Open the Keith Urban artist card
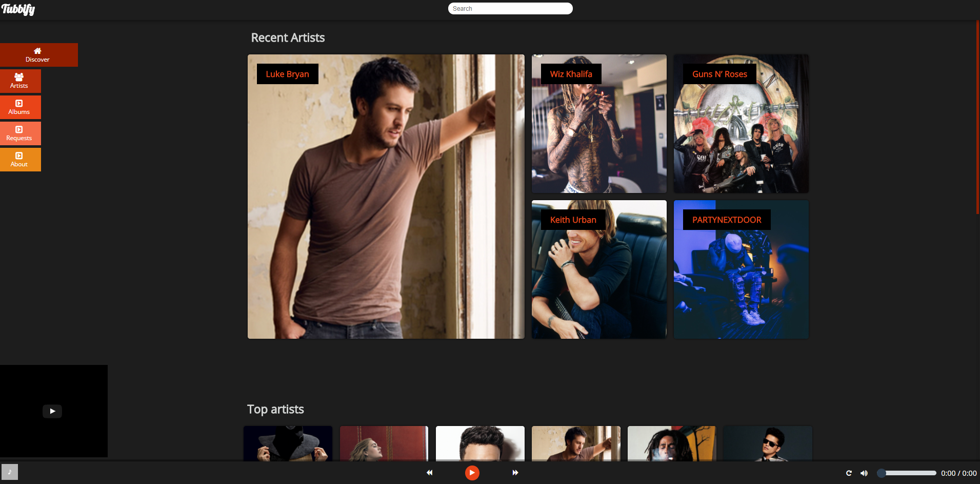 click(x=599, y=269)
